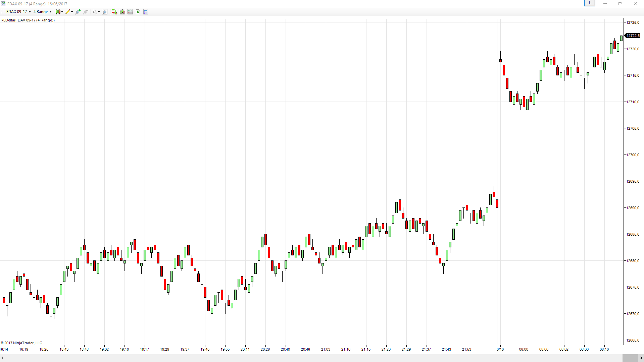Viewport: 644px width, 362px height.
Task: Click the horizontal scrollbar right arrow
Action: (641, 358)
